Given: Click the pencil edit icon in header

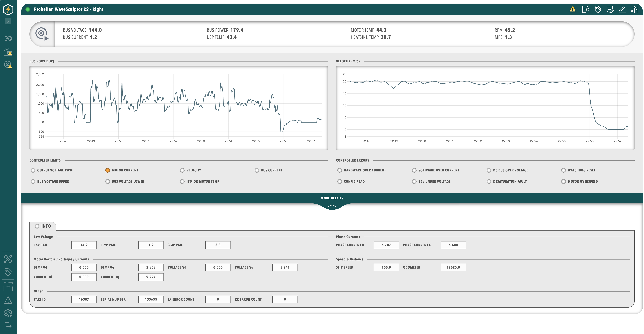Looking at the screenshot, I should (622, 10).
